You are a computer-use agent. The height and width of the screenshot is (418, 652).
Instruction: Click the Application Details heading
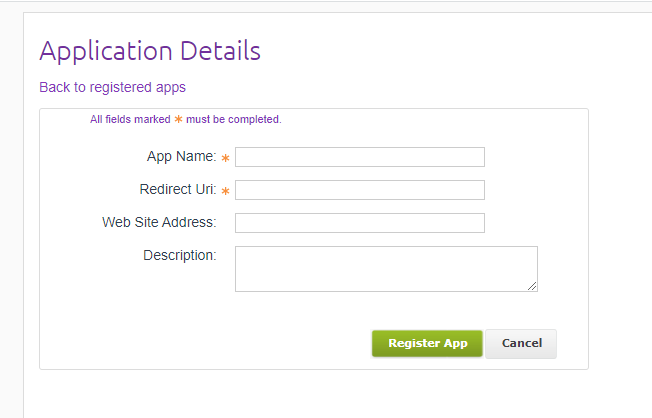pyautogui.click(x=150, y=51)
